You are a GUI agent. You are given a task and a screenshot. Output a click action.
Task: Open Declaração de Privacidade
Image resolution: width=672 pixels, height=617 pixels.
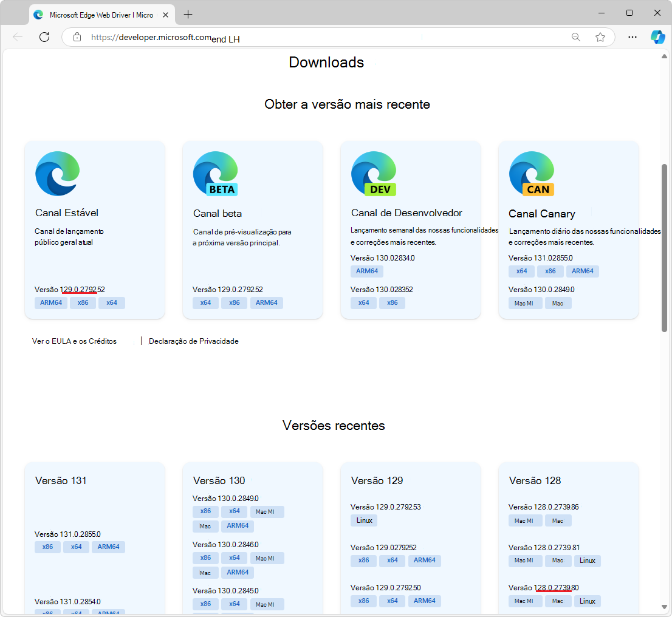click(193, 341)
